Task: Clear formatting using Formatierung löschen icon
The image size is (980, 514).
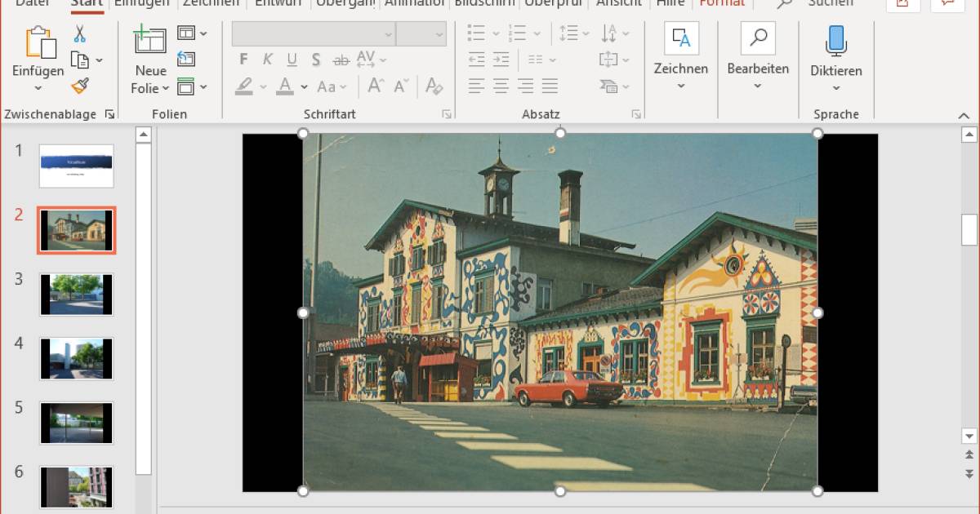Action: pos(434,86)
